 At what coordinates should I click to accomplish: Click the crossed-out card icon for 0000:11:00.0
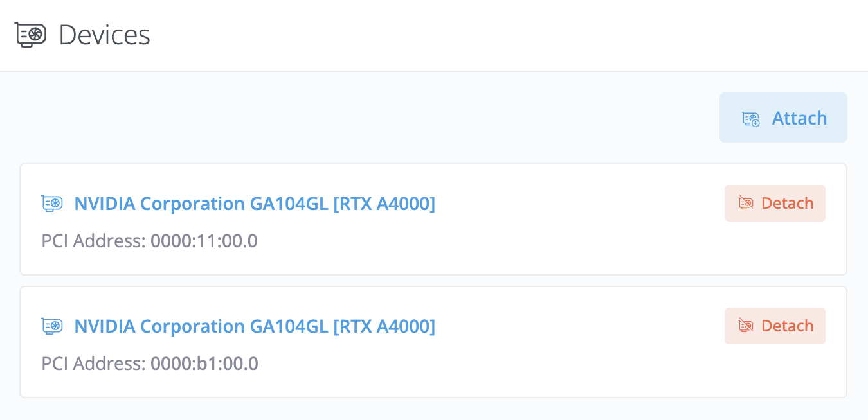click(746, 204)
